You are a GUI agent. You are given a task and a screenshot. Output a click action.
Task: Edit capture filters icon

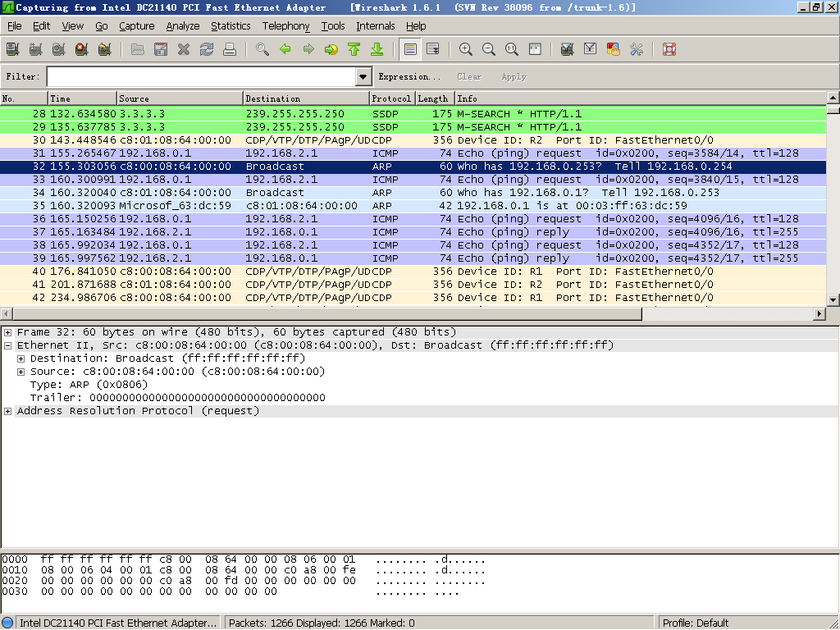568,49
